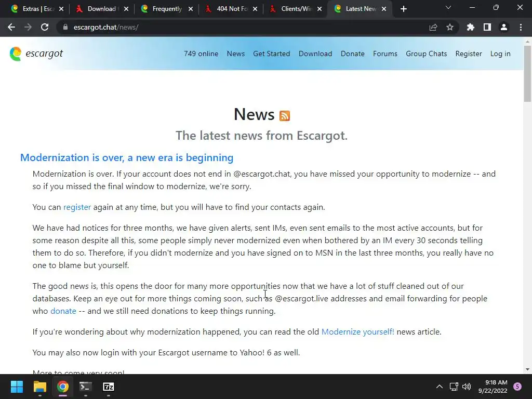Click the browser forward arrow
This screenshot has width=532, height=399.
click(28, 27)
